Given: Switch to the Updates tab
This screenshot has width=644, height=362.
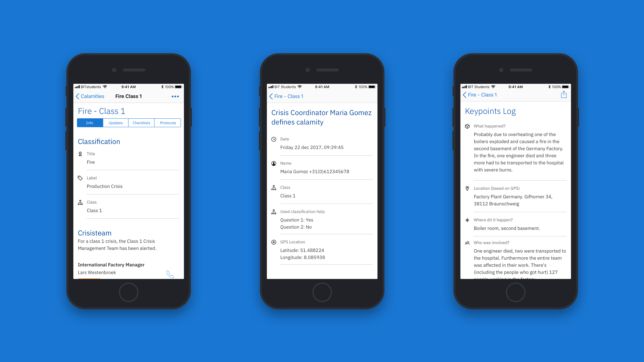Looking at the screenshot, I should point(115,123).
